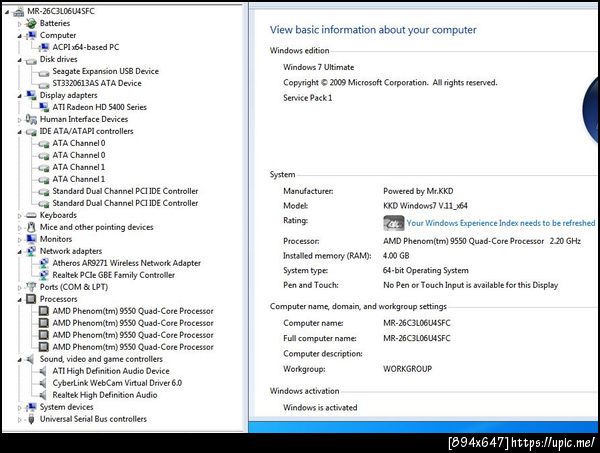
Task: Select the last ATA Channel 1 entry
Action: 78,179
